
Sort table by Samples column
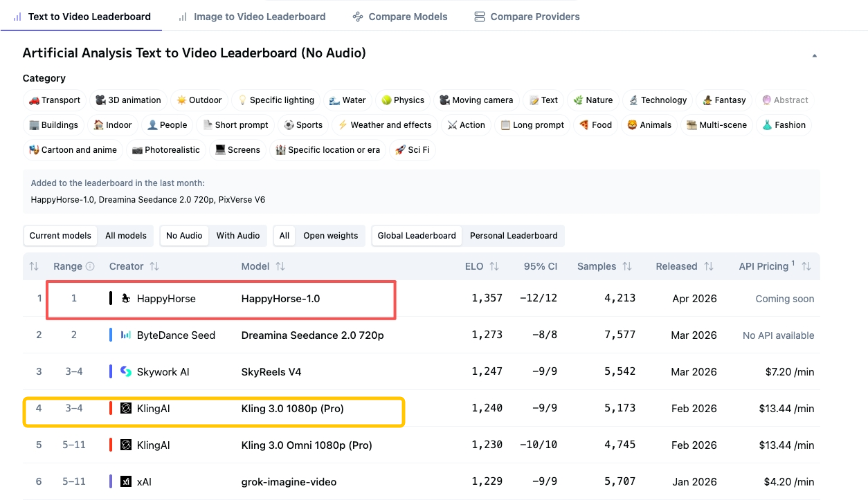tap(626, 266)
